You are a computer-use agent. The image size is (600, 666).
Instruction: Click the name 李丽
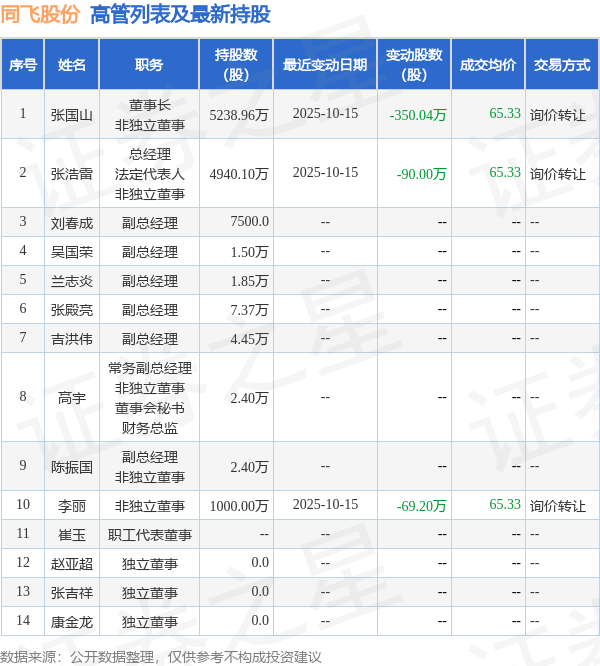tap(72, 506)
